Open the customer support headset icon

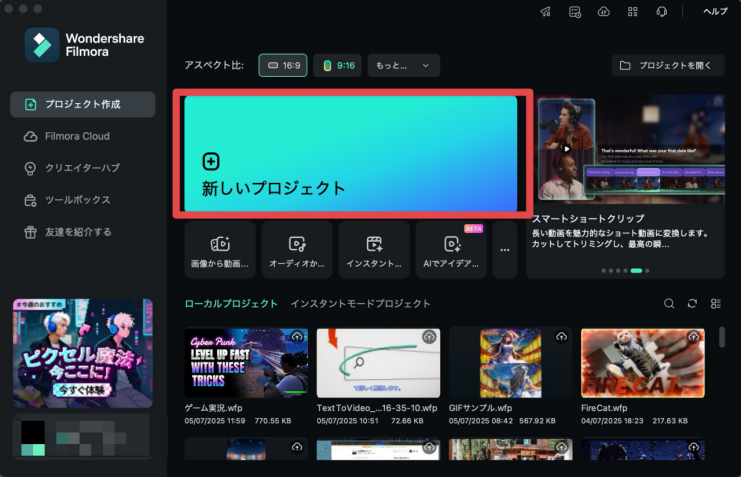[x=661, y=12]
